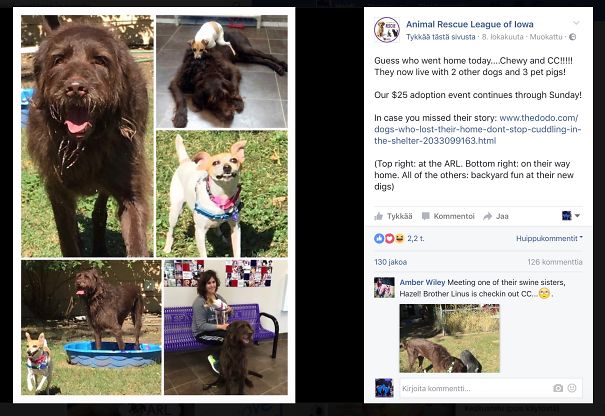605x416 pixels.
Task: Open Amber Wiley's comment photo thumbnail
Action: click(x=450, y=338)
